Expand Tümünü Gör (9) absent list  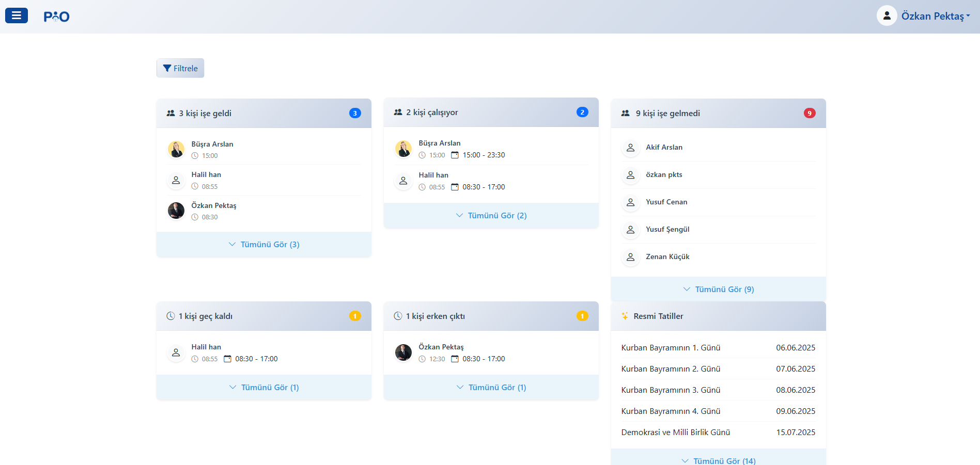click(x=718, y=289)
